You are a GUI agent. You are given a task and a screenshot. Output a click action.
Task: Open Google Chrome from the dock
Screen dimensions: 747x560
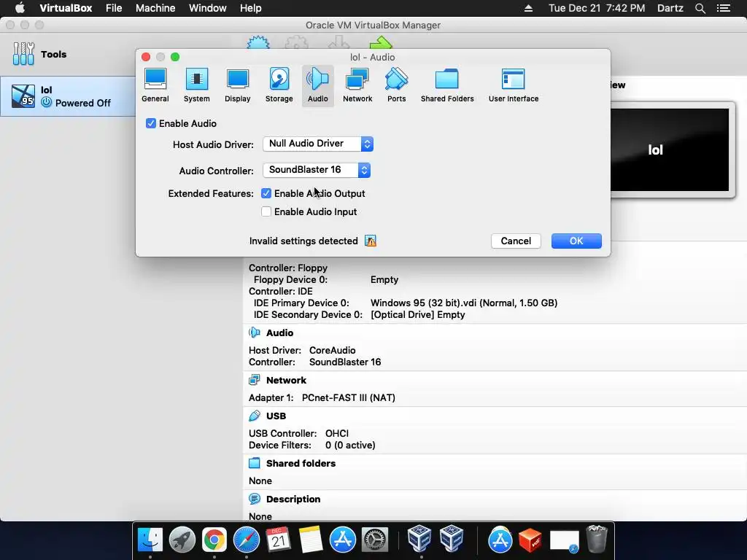[214, 540]
